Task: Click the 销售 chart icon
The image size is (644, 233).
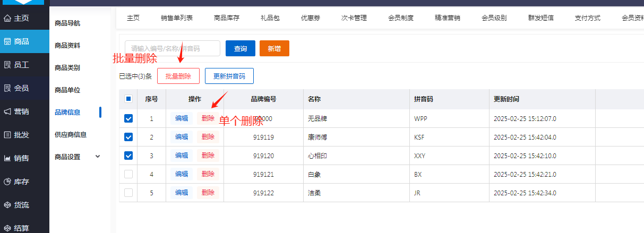Action: point(7,158)
